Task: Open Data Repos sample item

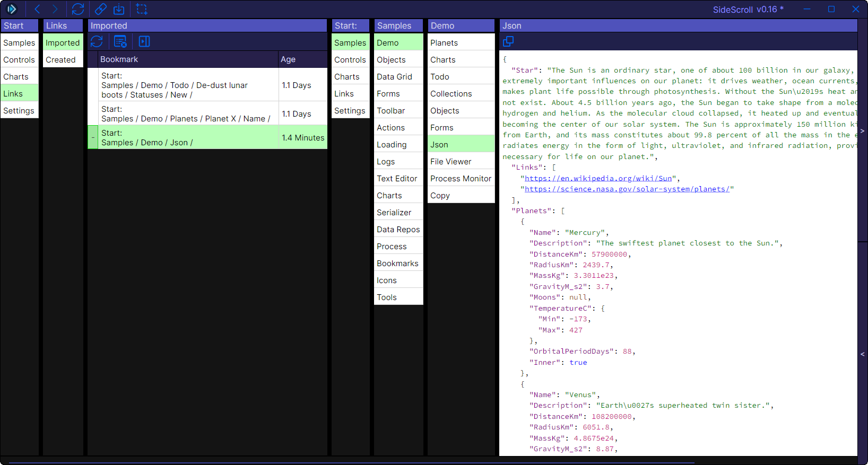Action: tap(398, 230)
